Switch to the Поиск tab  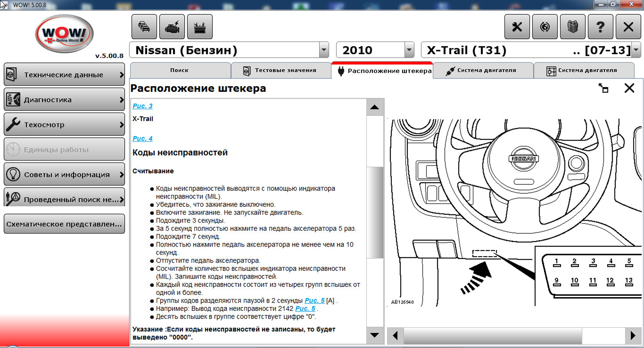coord(180,70)
